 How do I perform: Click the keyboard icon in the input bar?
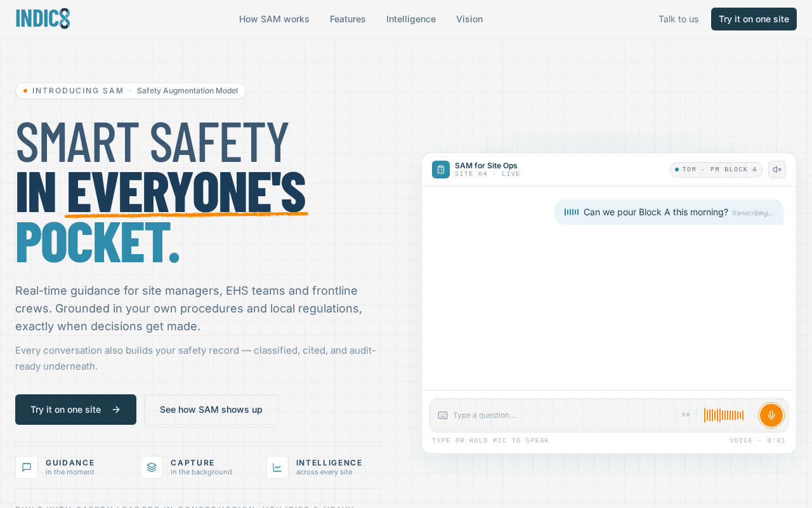click(x=443, y=415)
